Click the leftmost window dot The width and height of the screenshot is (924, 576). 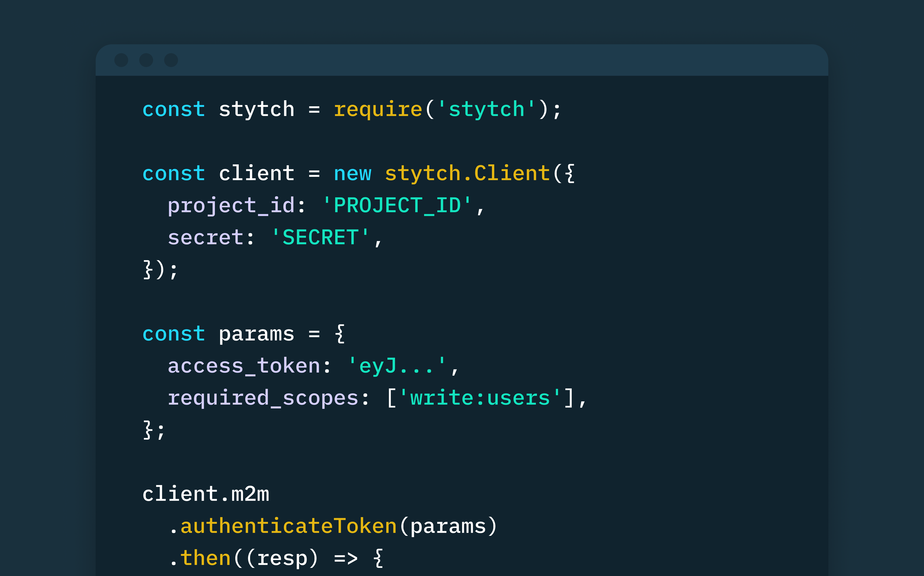click(x=121, y=60)
